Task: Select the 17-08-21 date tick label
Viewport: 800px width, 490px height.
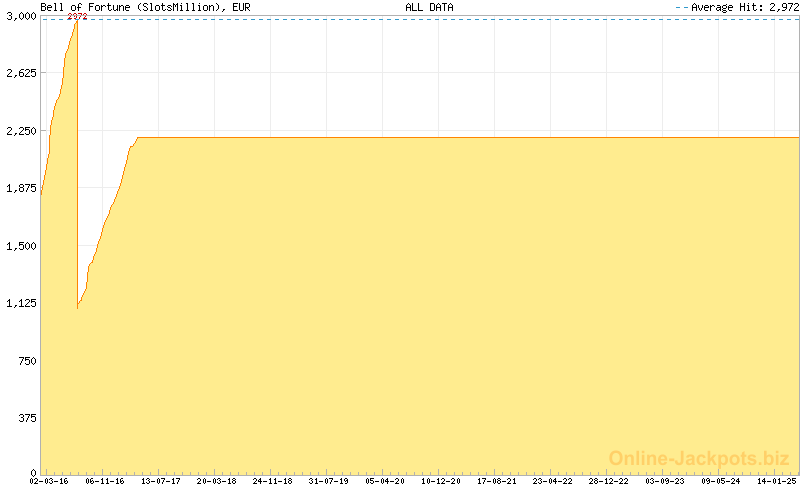Action: coord(496,481)
